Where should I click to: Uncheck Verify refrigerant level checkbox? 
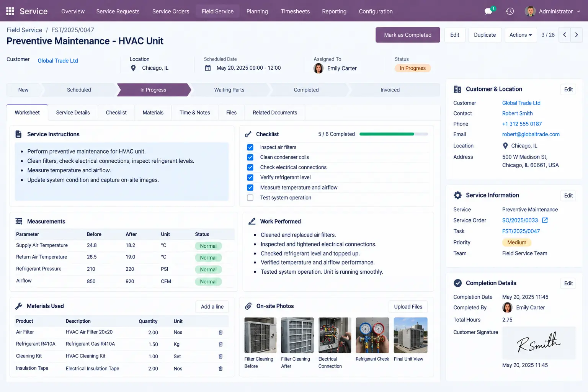250,177
